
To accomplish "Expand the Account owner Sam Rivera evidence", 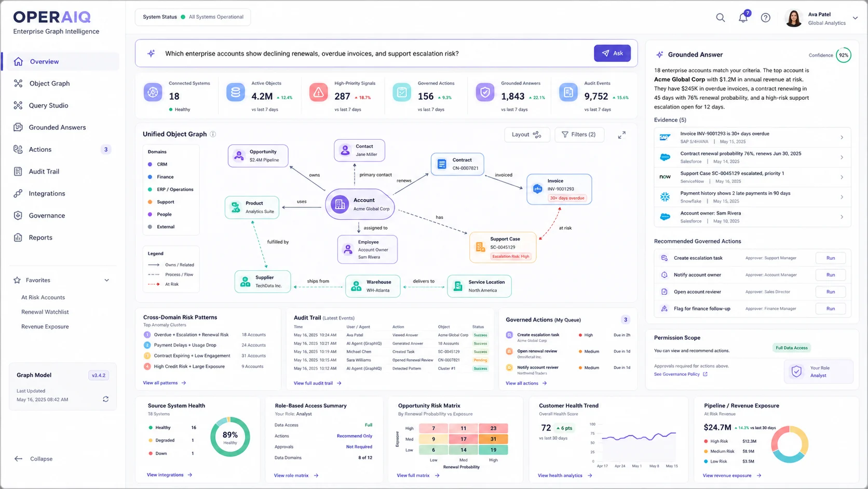I will pyautogui.click(x=752, y=217).
